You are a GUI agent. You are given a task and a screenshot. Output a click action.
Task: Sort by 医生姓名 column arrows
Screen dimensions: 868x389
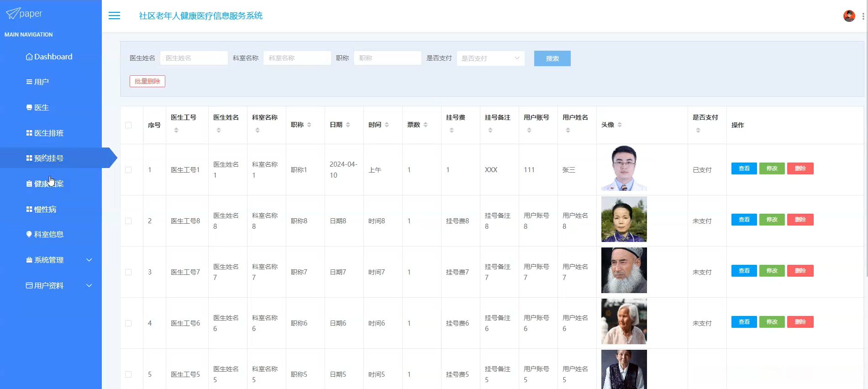click(x=219, y=131)
